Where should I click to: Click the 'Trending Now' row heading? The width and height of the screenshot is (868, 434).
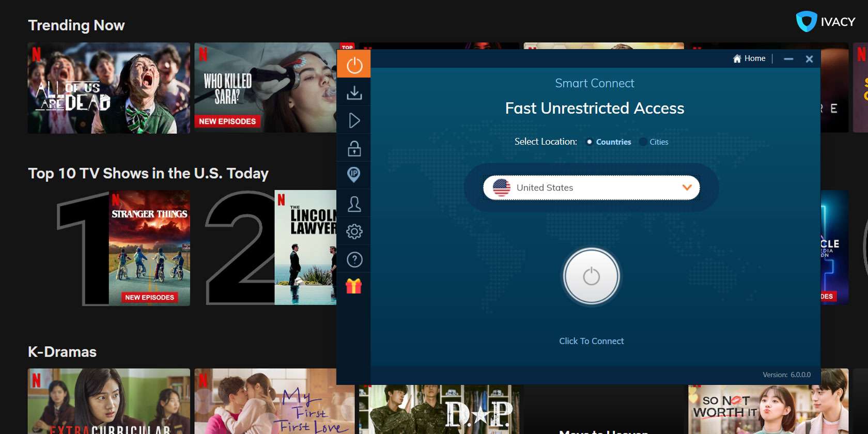[x=76, y=25]
